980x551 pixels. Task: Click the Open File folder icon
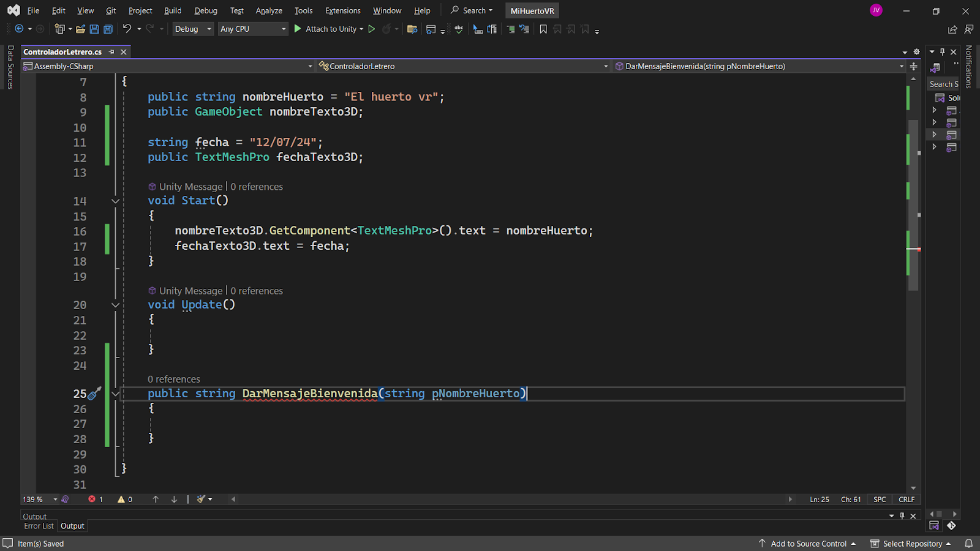(80, 29)
